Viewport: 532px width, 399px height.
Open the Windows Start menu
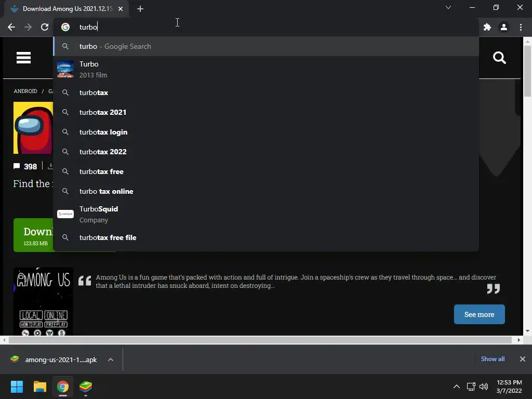17,387
